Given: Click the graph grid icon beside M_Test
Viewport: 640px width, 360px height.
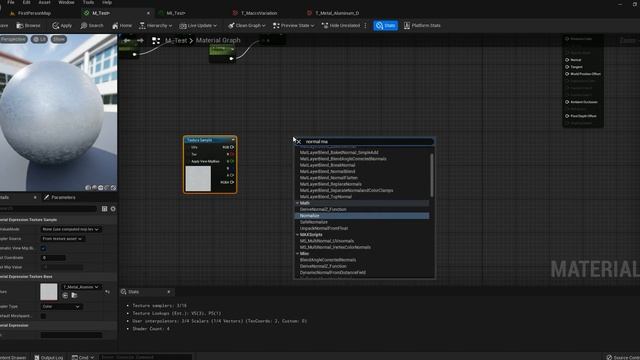Looking at the screenshot, I should pos(156,40).
